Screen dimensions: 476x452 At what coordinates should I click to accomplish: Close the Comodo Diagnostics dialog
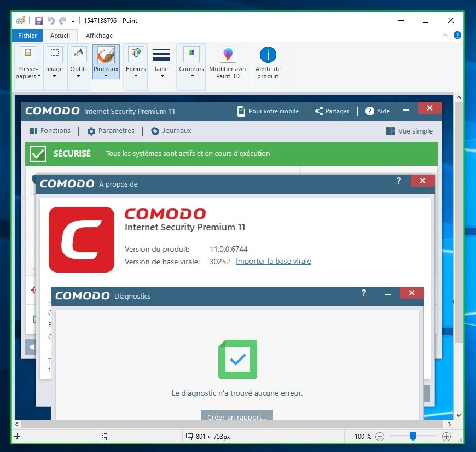411,293
